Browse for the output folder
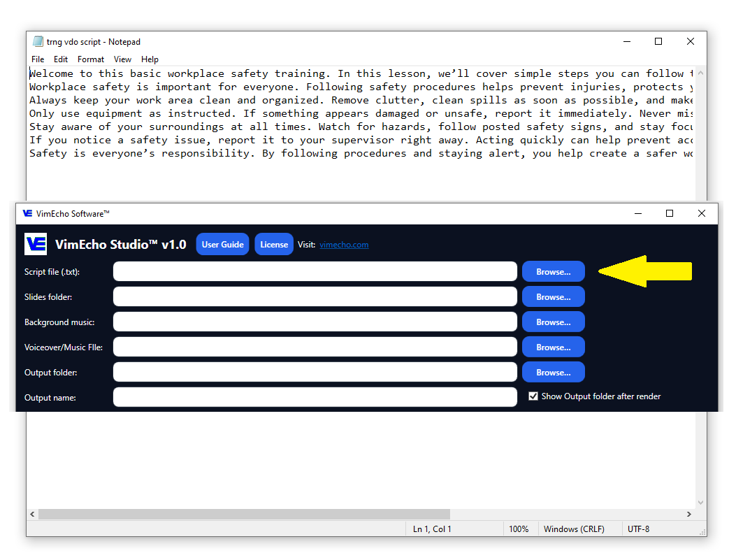The width and height of the screenshot is (729, 560). click(553, 372)
